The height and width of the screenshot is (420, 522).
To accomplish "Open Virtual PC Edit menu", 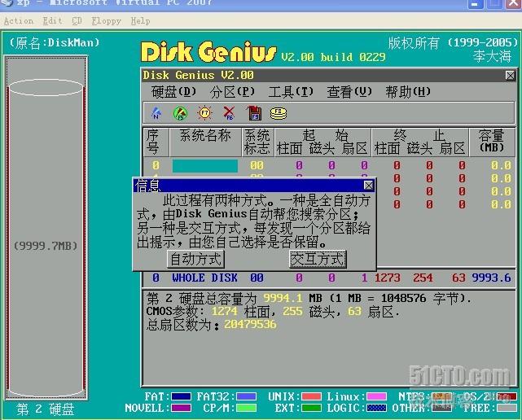I will (52, 21).
